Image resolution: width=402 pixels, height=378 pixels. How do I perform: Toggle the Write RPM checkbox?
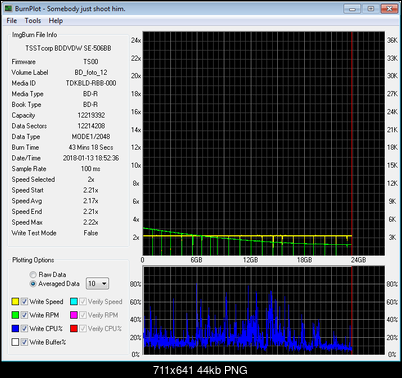(24, 315)
